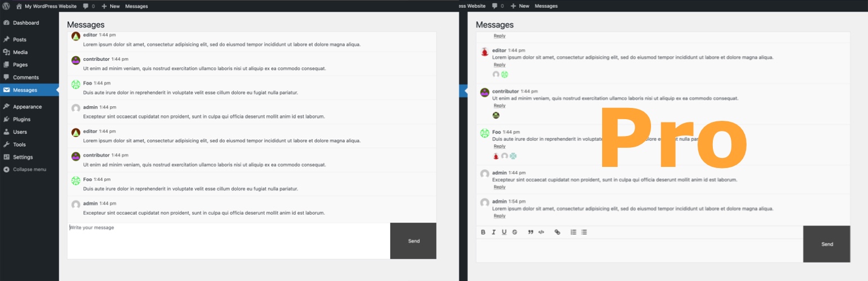Click contributor's avatar in right panel

point(485,92)
